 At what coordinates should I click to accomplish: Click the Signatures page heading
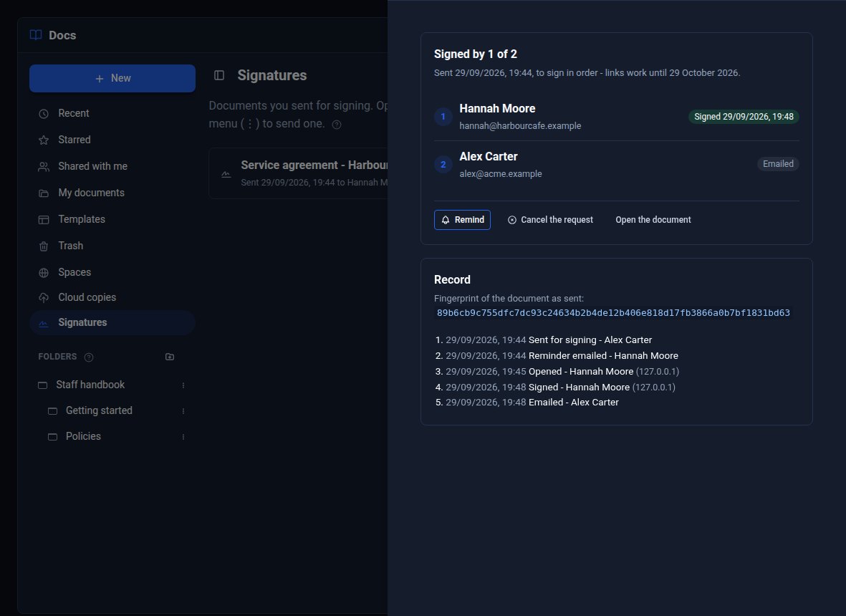272,75
